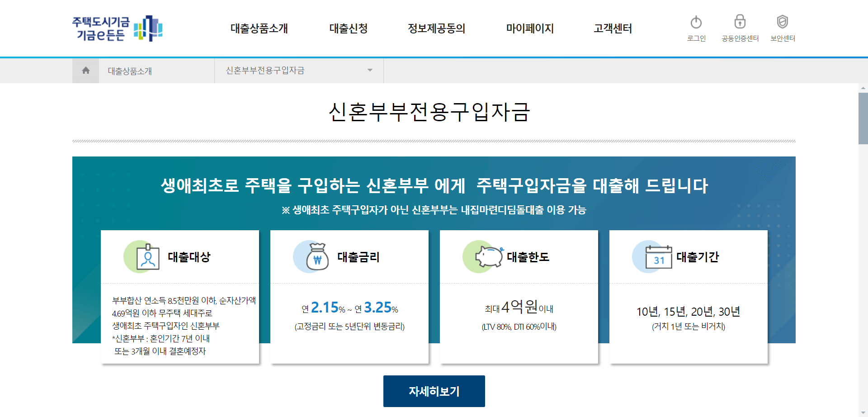
Task: Click the 대출기간 calendar icon
Action: click(x=652, y=256)
